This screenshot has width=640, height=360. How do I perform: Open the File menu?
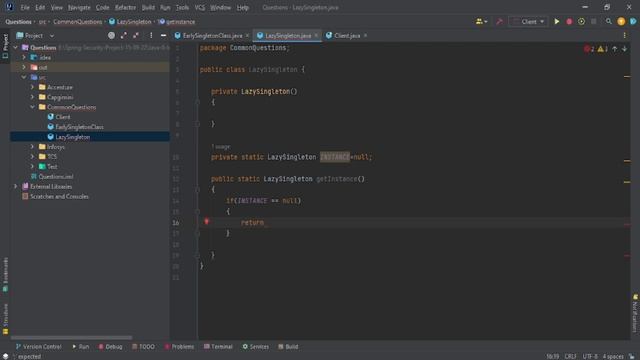click(x=25, y=7)
